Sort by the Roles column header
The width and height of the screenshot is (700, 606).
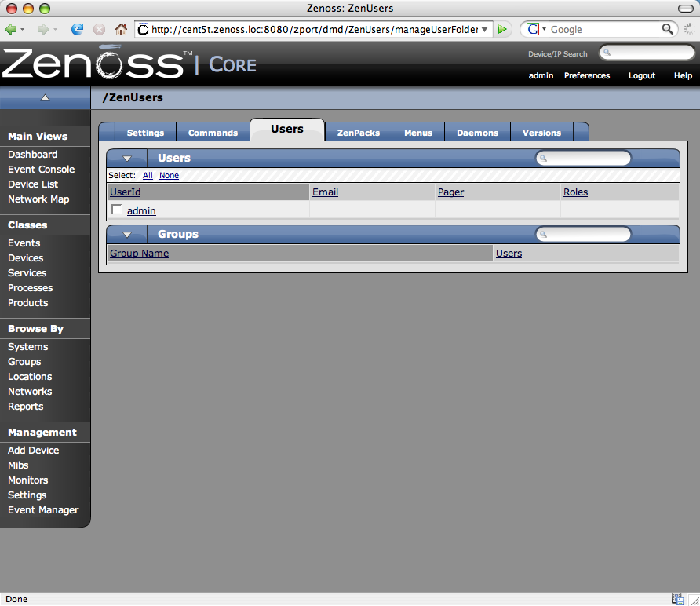coord(575,192)
